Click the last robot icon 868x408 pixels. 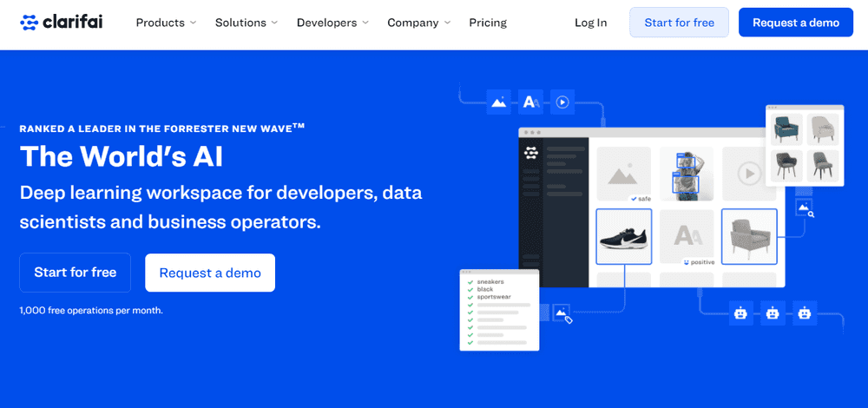tap(805, 313)
